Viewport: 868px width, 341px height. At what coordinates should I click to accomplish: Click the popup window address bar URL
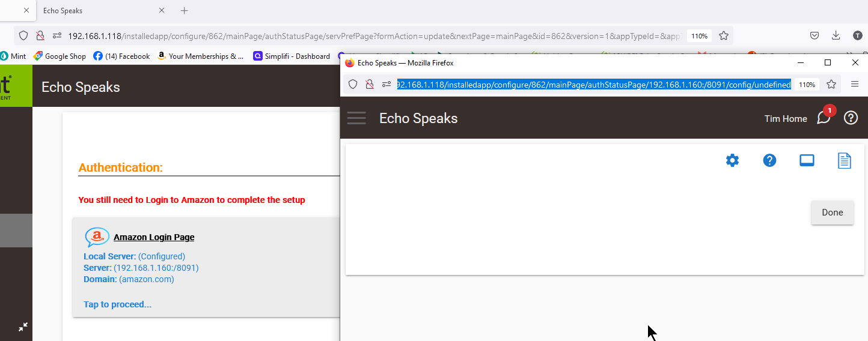(x=593, y=85)
